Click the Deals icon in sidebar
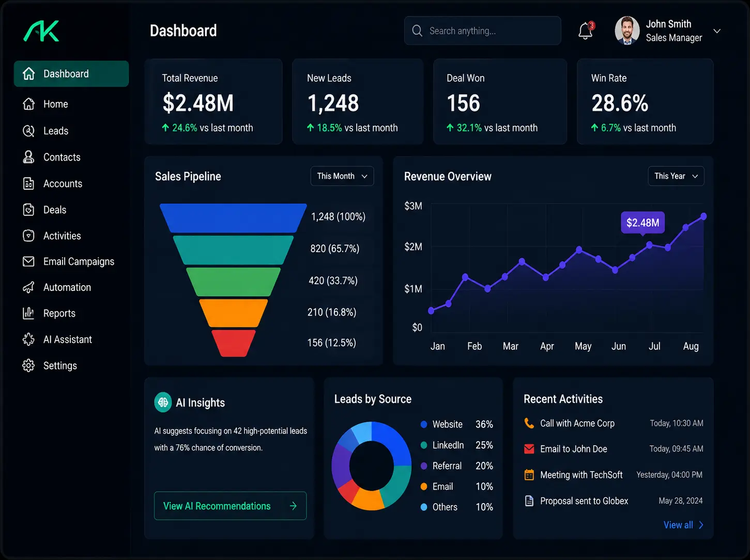The image size is (750, 560). point(29,210)
